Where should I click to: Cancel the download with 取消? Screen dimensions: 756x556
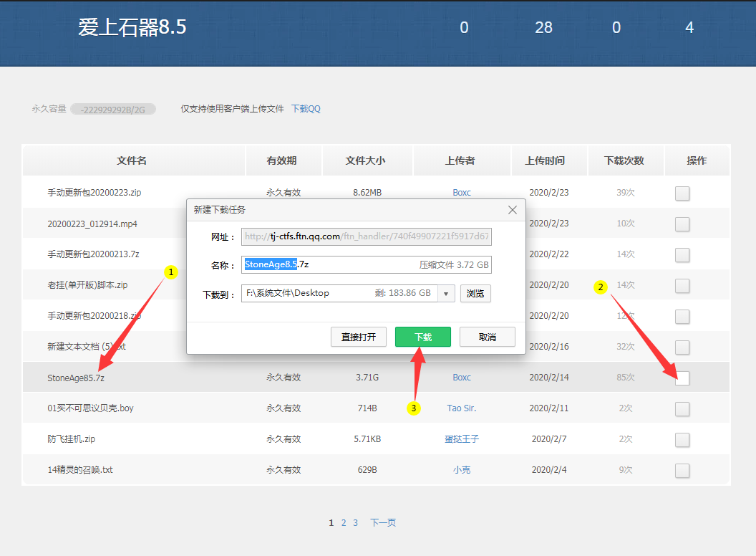click(487, 337)
